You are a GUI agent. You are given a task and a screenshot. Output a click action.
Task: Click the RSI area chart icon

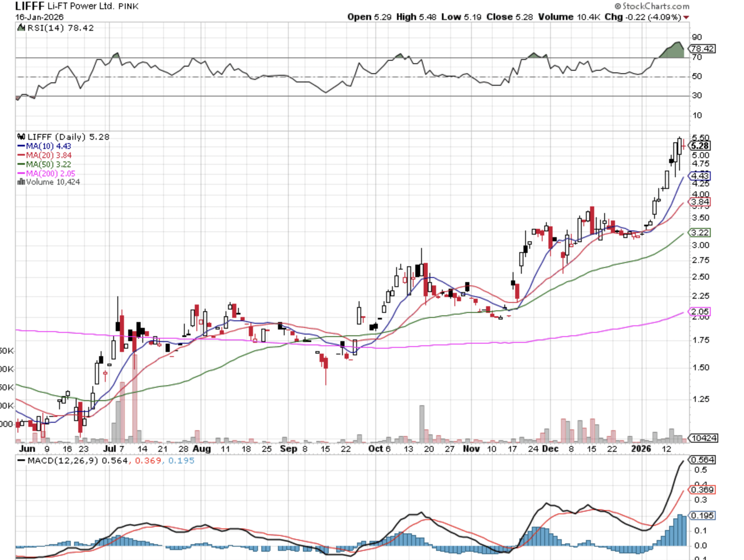(21, 28)
